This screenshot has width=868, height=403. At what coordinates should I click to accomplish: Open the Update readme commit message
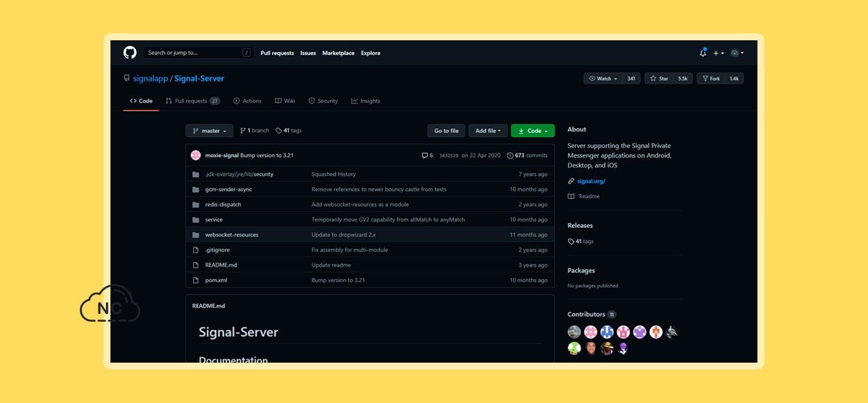point(331,265)
